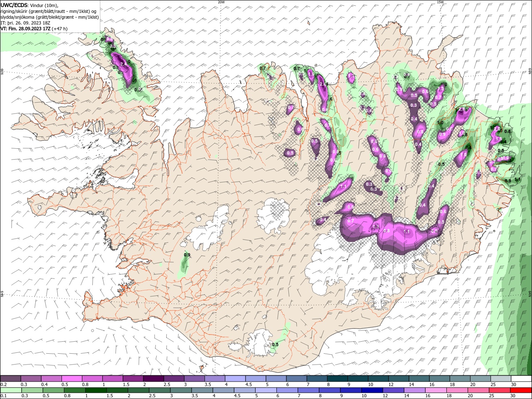Select the slydda/snjókoma legend description line
The width and height of the screenshot is (532, 399).
tap(49, 17)
